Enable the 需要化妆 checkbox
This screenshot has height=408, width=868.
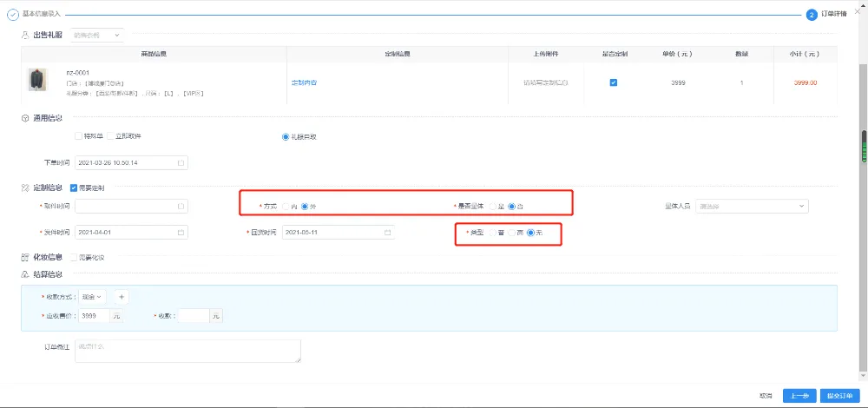tap(73, 257)
